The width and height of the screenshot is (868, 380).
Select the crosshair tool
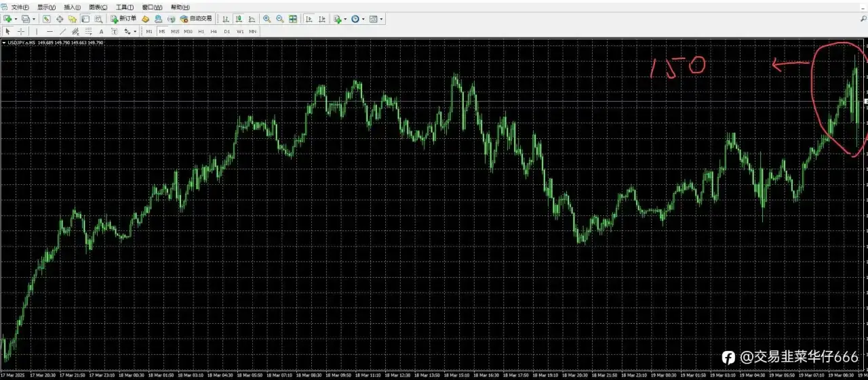point(21,31)
